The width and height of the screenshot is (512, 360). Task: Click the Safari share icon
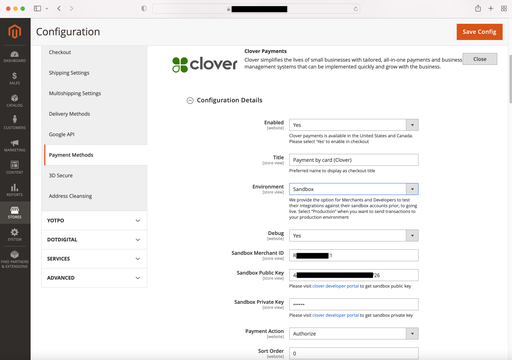coord(478,8)
